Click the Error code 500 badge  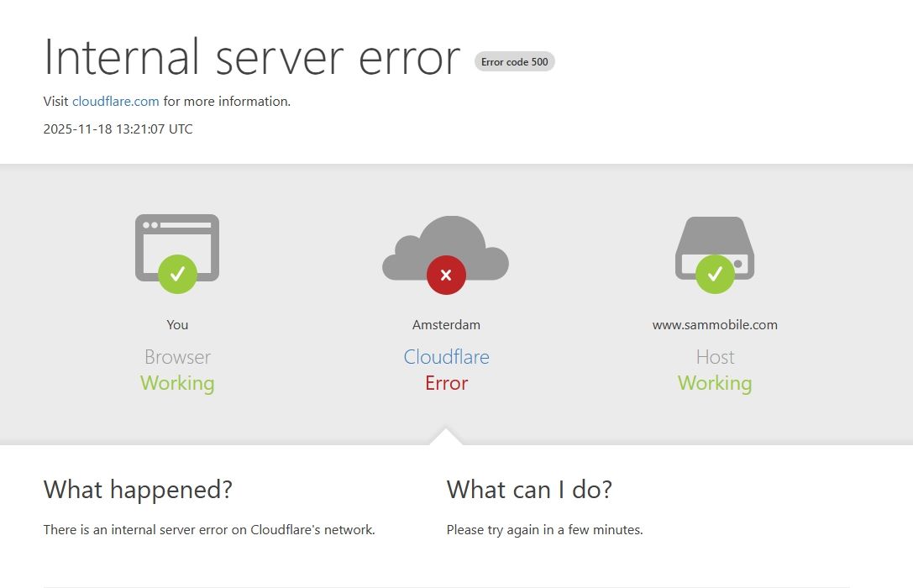[514, 61]
